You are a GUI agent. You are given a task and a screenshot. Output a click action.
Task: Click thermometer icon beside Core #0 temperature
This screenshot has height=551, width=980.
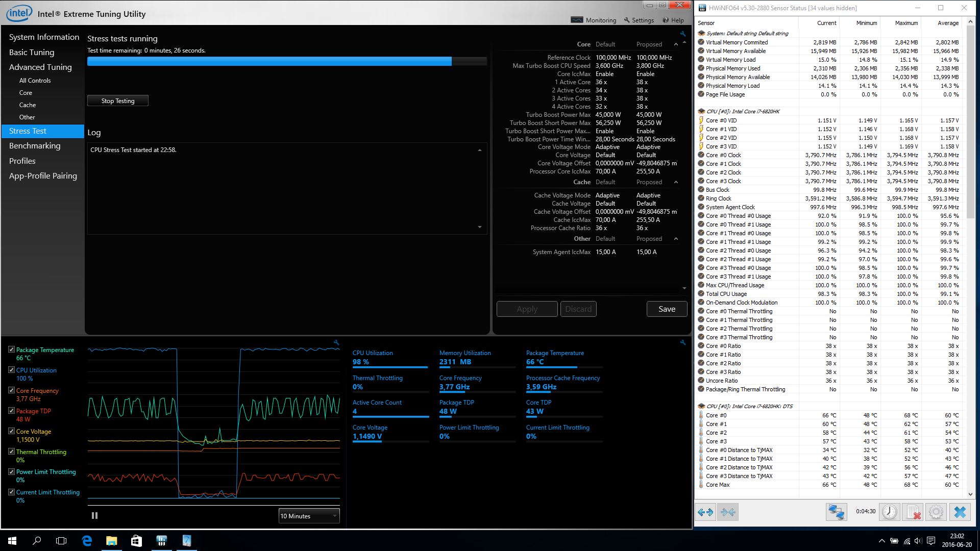[x=701, y=415]
